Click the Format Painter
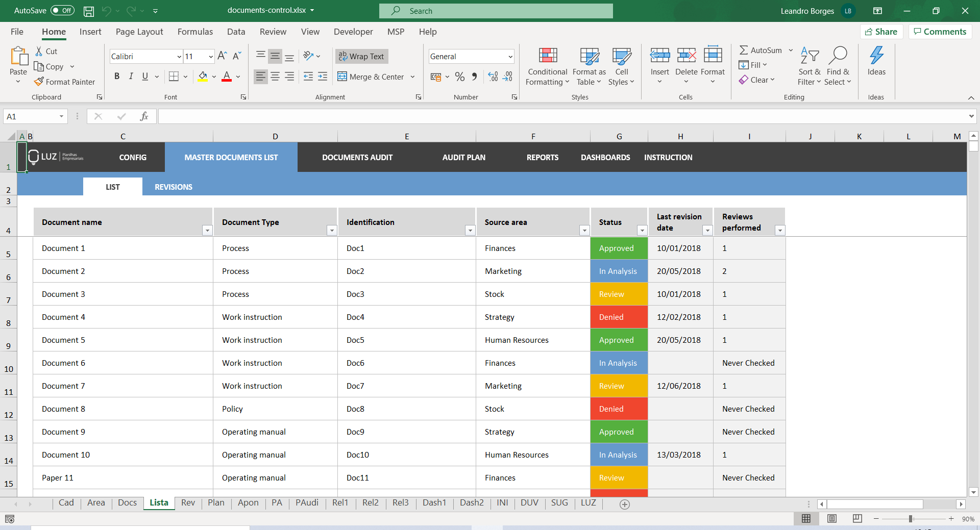This screenshot has height=530, width=980. pyautogui.click(x=64, y=82)
